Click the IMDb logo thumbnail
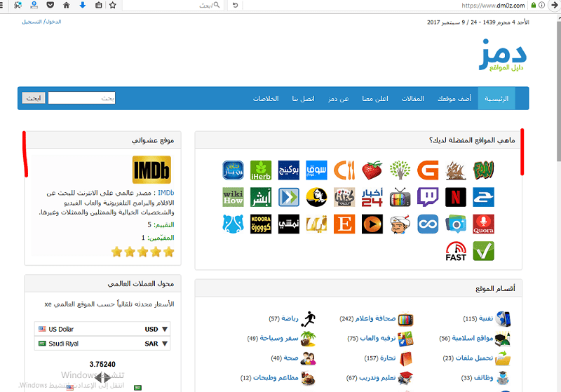Image resolution: width=561 pixels, height=392 pixels. point(151,170)
